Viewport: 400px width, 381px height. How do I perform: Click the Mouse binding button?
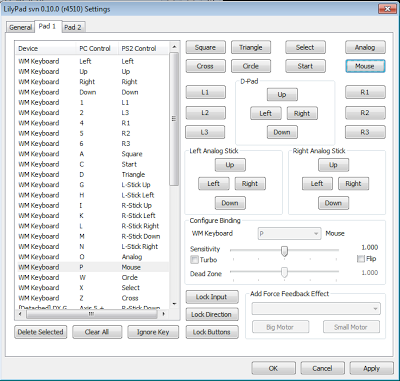coord(365,66)
